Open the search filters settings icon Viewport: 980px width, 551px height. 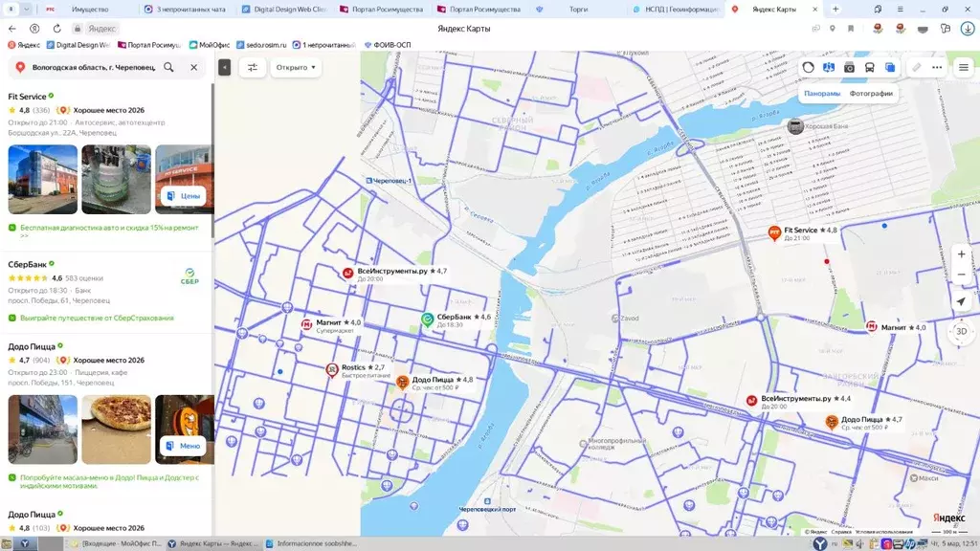pyautogui.click(x=253, y=68)
